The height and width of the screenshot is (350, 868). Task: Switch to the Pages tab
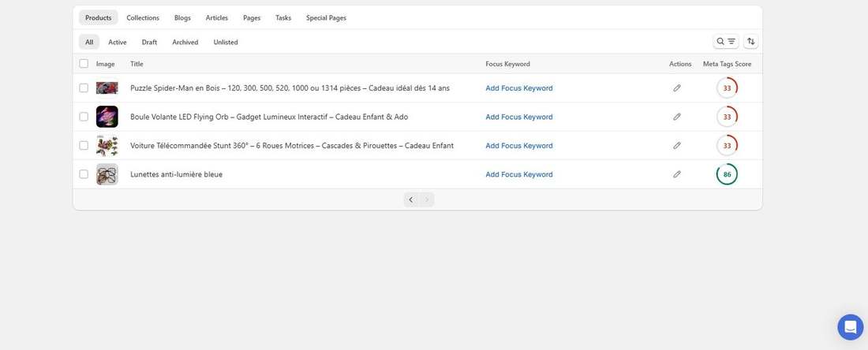(x=252, y=17)
